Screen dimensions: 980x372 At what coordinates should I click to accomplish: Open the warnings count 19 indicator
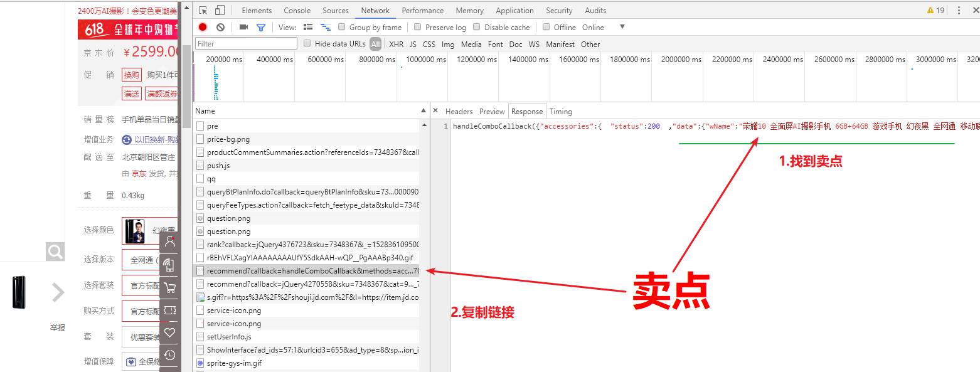[935, 10]
